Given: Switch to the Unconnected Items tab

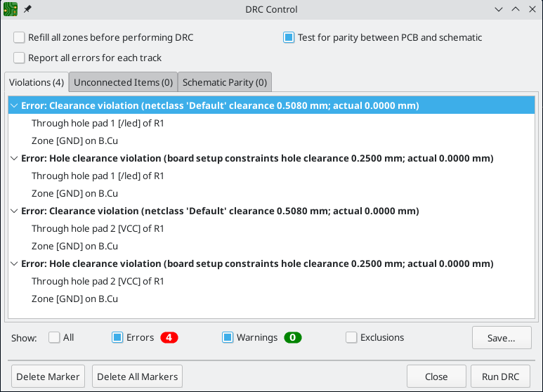Looking at the screenshot, I should tap(123, 82).
